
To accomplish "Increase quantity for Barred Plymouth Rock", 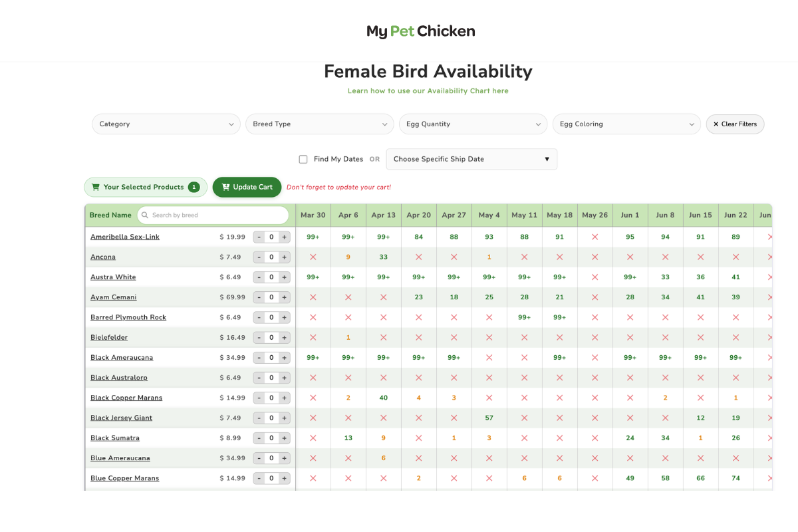I will click(284, 318).
